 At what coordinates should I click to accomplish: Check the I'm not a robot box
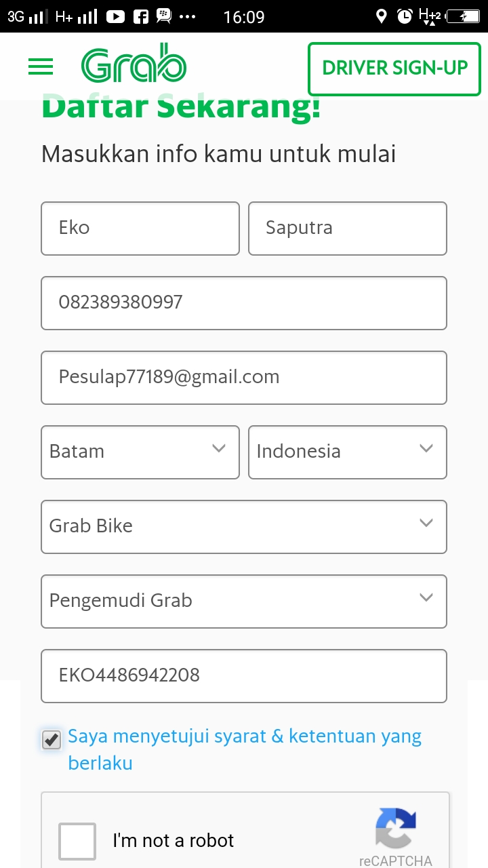(x=77, y=841)
